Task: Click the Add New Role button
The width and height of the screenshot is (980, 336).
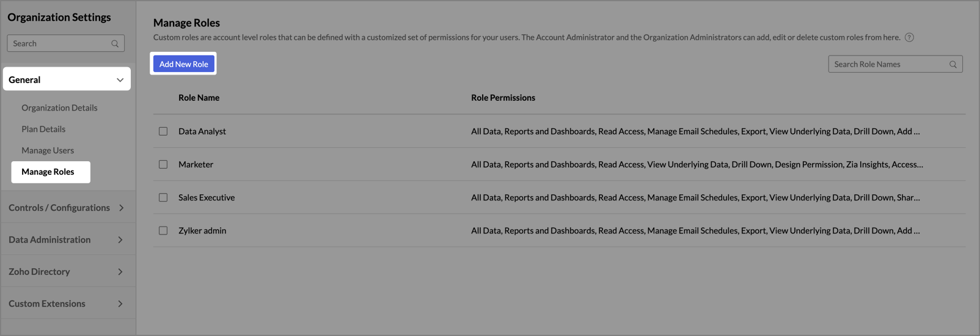Action: tap(183, 64)
